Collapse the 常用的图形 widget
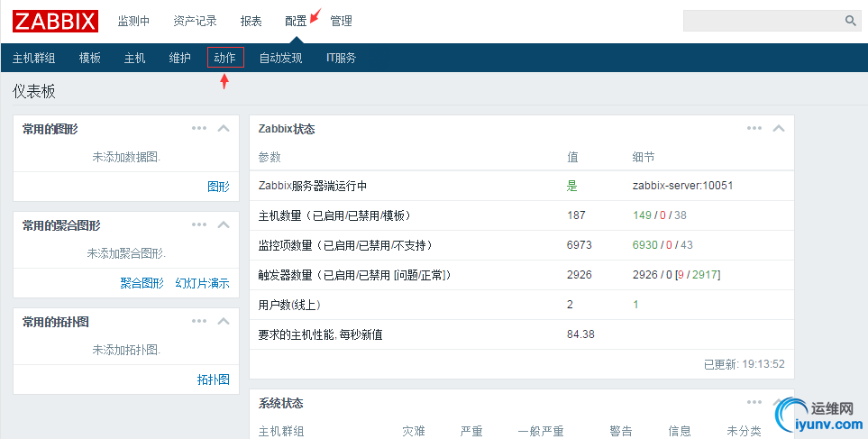The image size is (868, 439). pos(224,129)
